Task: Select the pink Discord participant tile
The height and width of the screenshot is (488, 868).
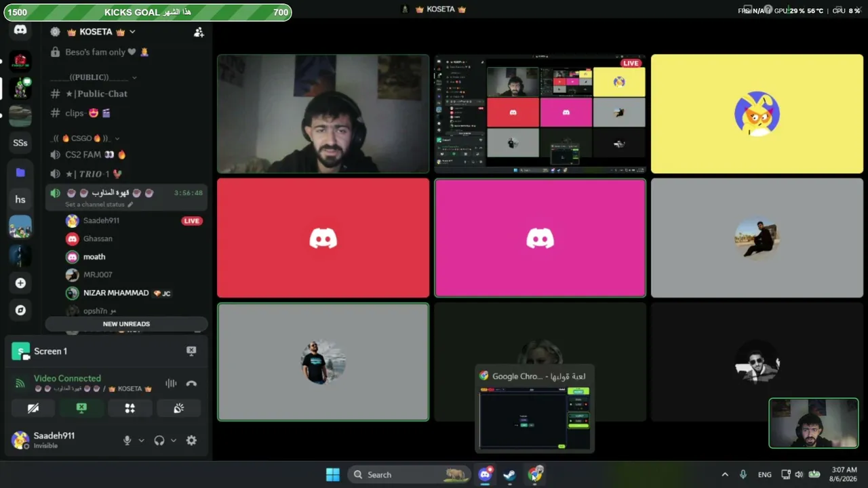Action: [x=540, y=238]
